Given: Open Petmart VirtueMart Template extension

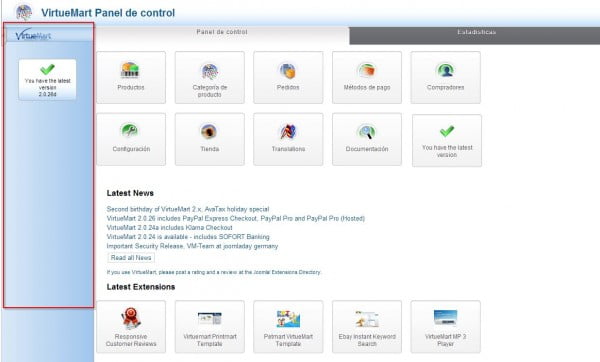Looking at the screenshot, I should tap(288, 326).
